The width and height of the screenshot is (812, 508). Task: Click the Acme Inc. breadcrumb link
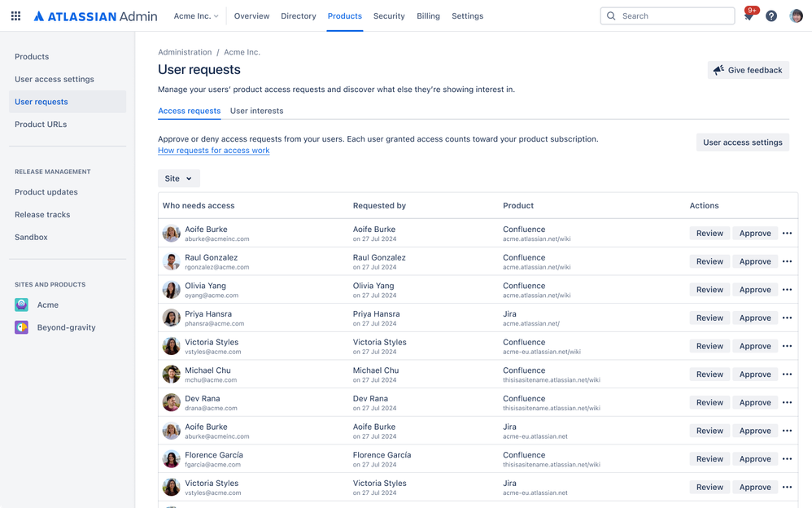click(x=242, y=52)
